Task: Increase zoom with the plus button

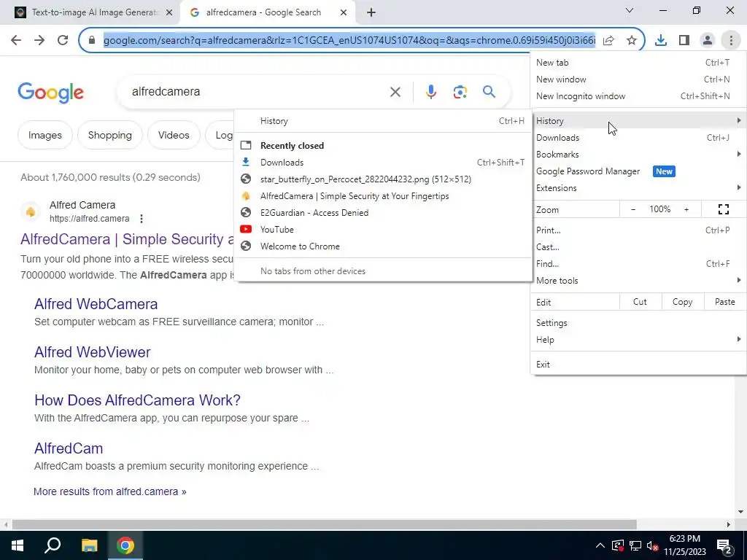Action: click(686, 209)
